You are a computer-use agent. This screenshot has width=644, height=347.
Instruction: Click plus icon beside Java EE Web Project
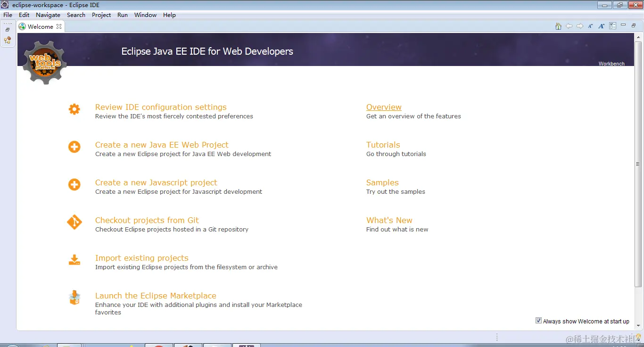[x=74, y=147]
